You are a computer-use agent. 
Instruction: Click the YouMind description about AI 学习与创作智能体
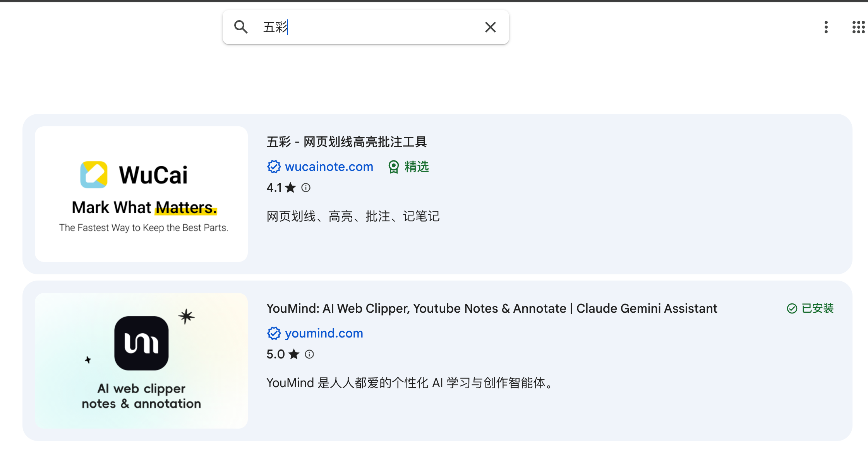pos(410,383)
